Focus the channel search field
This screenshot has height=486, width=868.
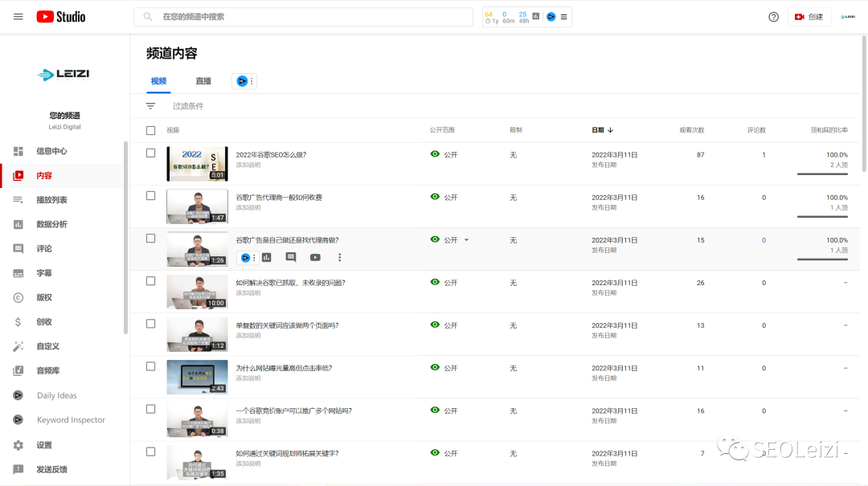coord(303,17)
